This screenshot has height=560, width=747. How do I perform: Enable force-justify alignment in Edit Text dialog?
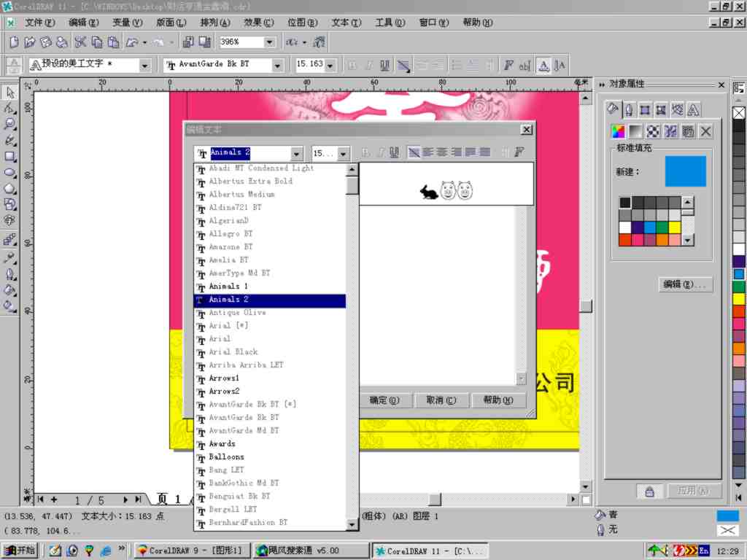[485, 152]
